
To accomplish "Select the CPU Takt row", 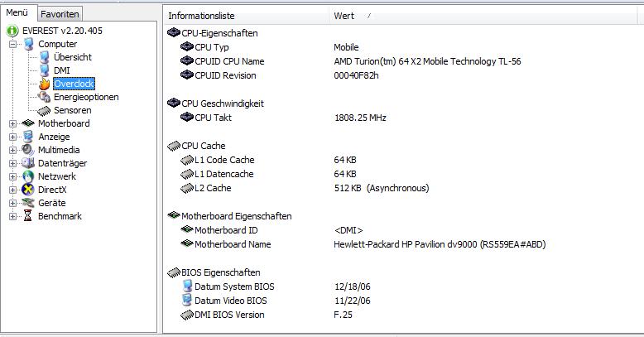I will pyautogui.click(x=402, y=118).
